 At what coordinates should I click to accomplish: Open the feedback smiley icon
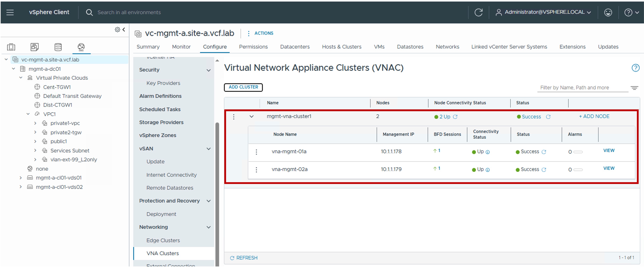click(608, 12)
